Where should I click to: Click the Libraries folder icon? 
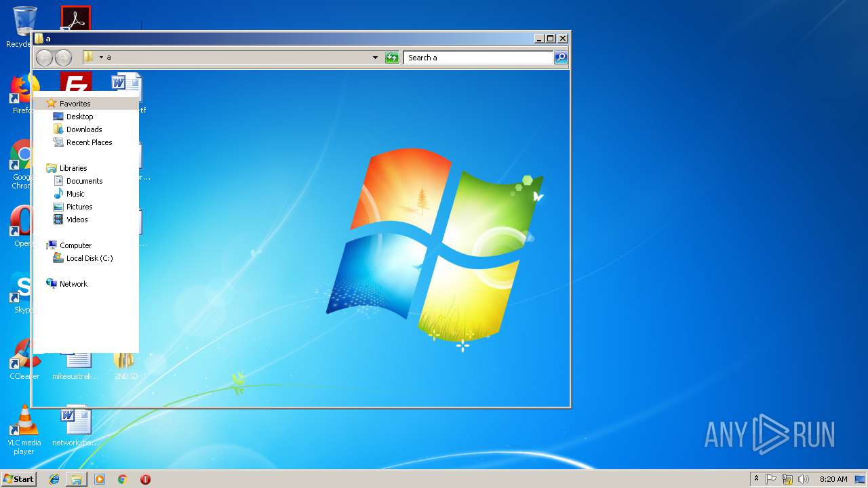(52, 168)
